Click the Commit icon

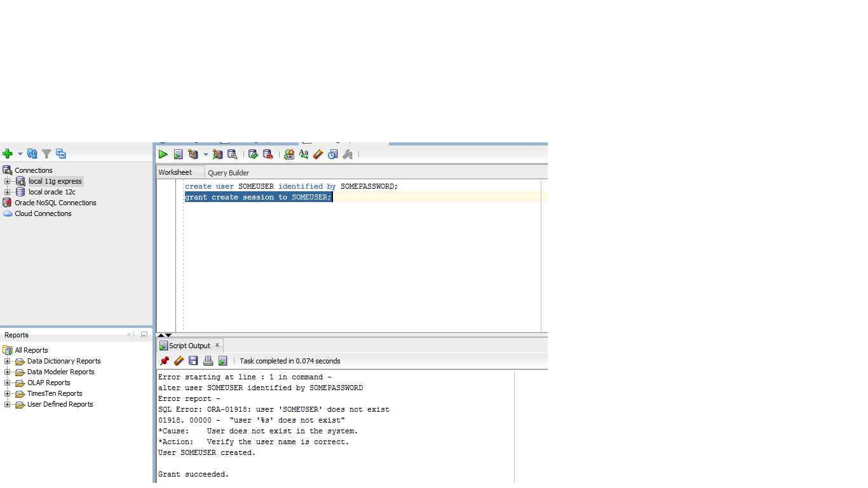[253, 154]
